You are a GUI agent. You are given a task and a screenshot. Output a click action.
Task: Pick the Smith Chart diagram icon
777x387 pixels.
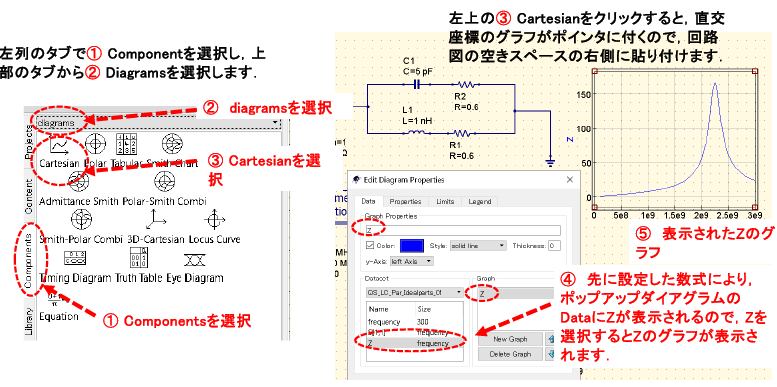pos(171,144)
